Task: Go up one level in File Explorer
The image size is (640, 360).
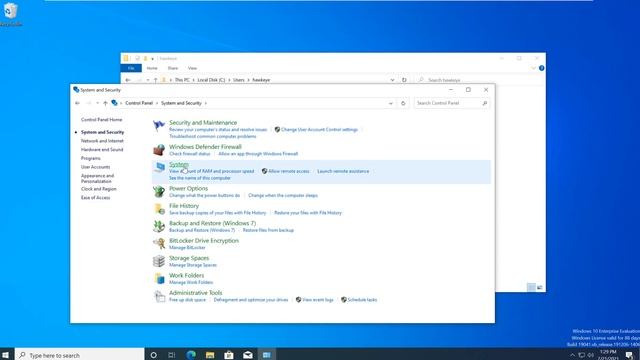Action: pyautogui.click(x=156, y=80)
